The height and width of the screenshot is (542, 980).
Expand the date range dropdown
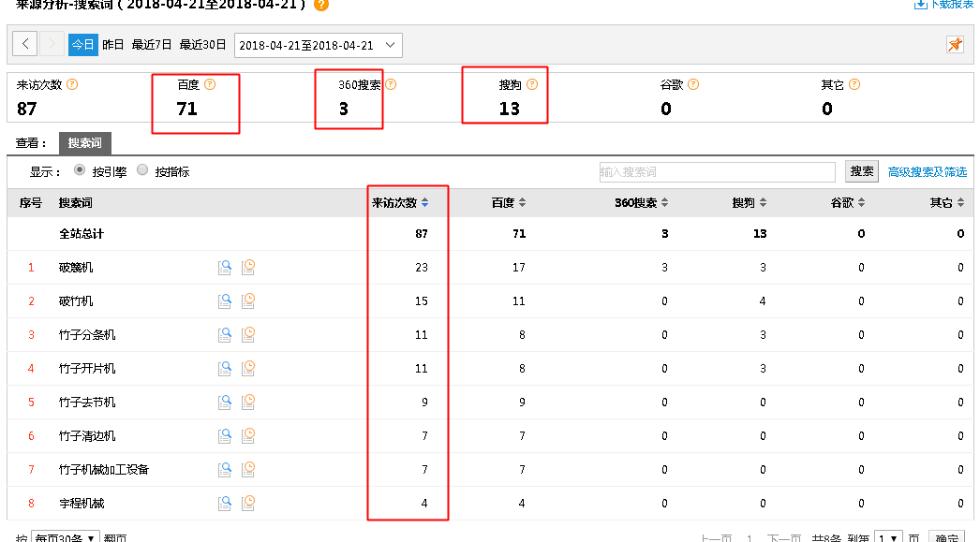319,45
